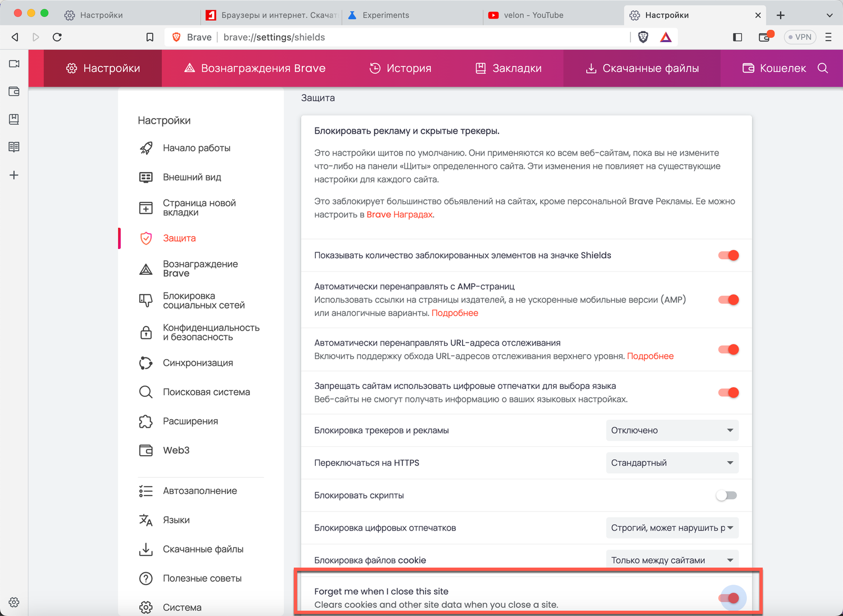Open Переключаться на HTTPS dropdown
843x616 pixels.
point(672,463)
